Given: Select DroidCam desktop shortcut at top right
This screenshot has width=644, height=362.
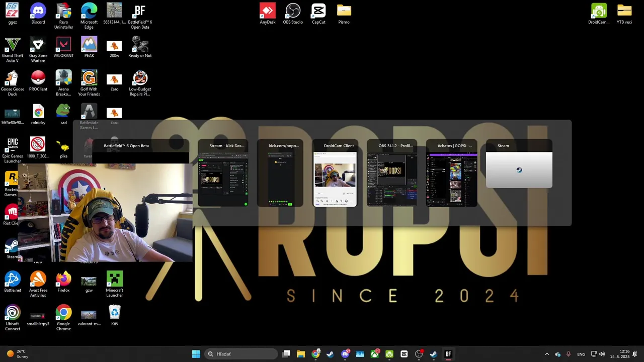Looking at the screenshot, I should [599, 14].
